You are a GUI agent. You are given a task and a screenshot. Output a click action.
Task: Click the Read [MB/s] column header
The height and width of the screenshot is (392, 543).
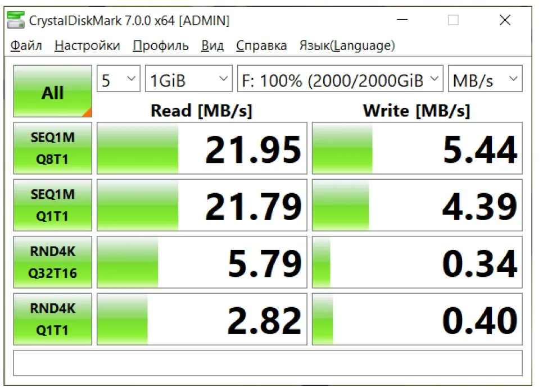point(202,111)
